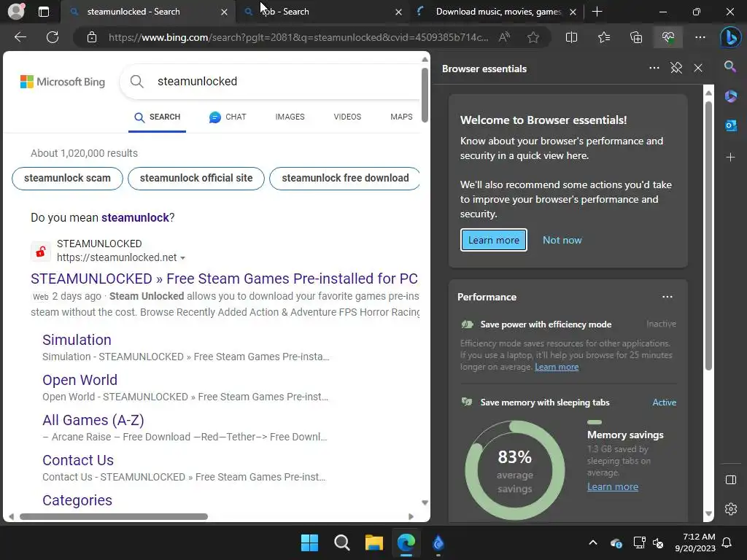View site information lock icon
747x560 pixels.
pyautogui.click(x=92, y=37)
